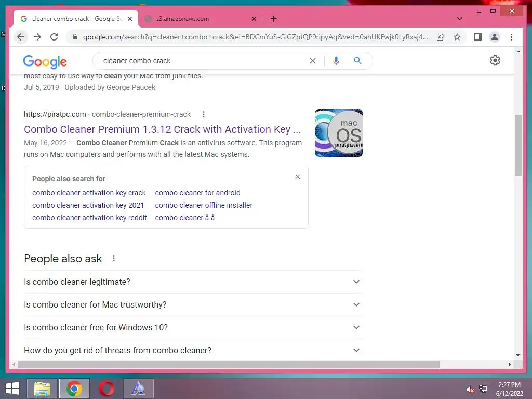Clear the Google search box text
Viewport: 532px width, 399px height.
point(312,61)
